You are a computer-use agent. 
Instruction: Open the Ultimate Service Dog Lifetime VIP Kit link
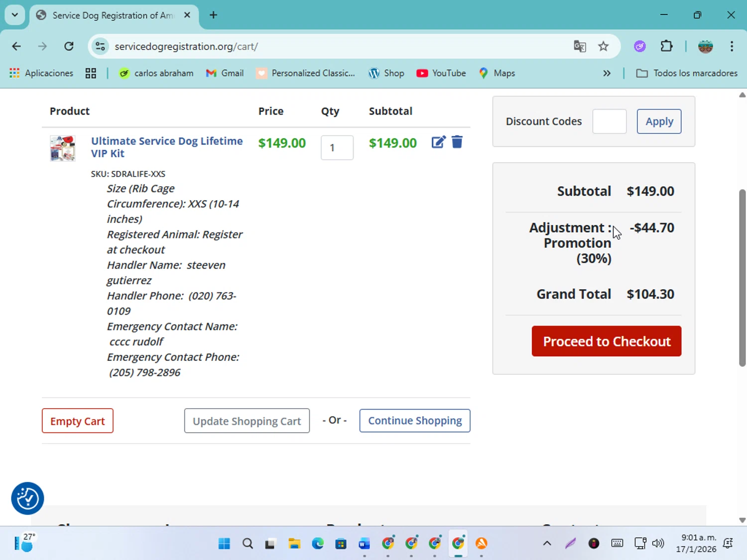click(167, 147)
